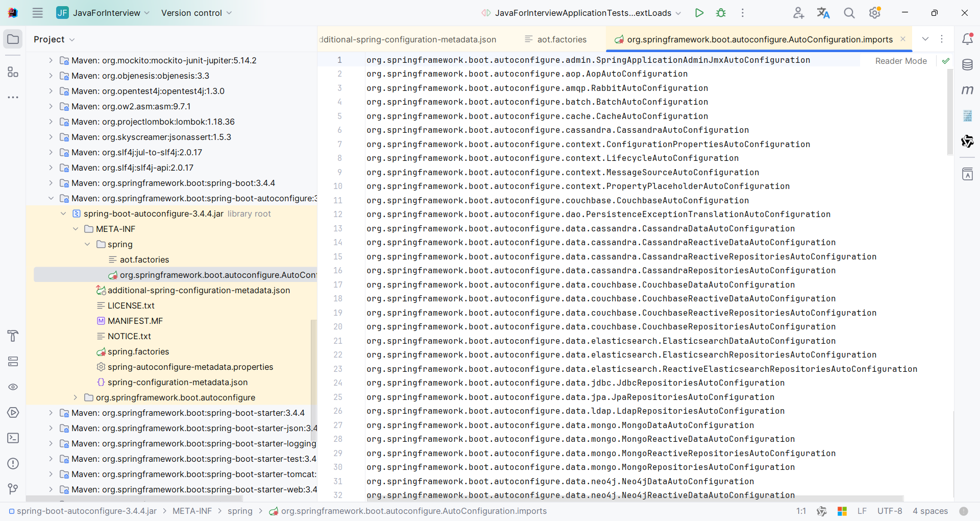Open the AI assistant tool window
Viewport: 980px width, 521px height.
click(967, 141)
